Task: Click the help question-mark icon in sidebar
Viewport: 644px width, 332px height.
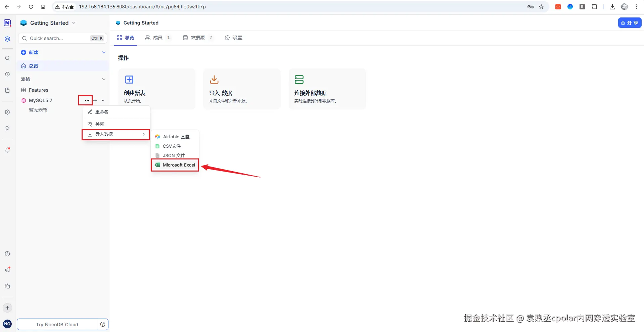Action: tap(7, 254)
